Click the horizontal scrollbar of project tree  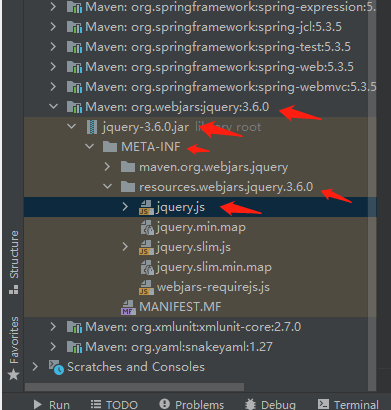pyautogui.click(x=134, y=387)
